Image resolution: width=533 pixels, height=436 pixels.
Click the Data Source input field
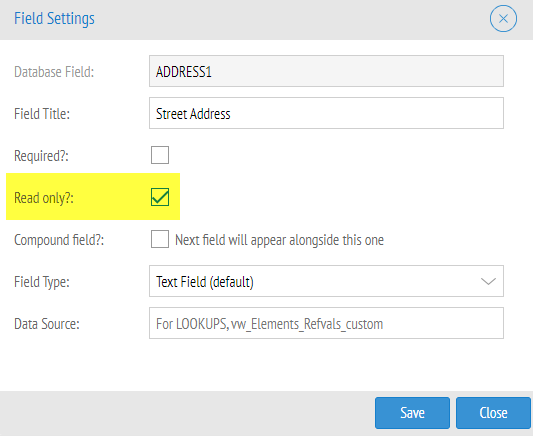[x=326, y=323]
